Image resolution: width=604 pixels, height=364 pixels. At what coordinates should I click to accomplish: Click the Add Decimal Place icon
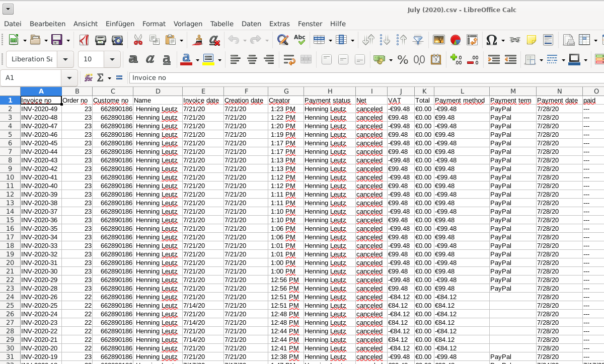pos(456,60)
